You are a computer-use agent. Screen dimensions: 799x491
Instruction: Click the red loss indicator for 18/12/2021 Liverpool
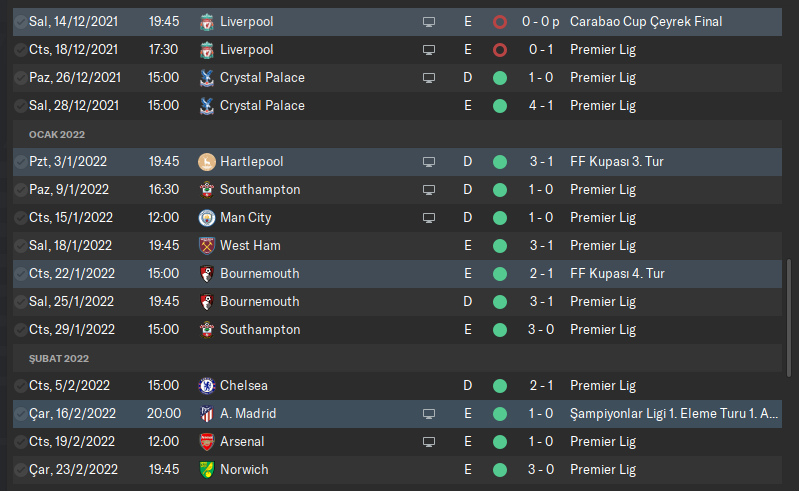pyautogui.click(x=500, y=49)
